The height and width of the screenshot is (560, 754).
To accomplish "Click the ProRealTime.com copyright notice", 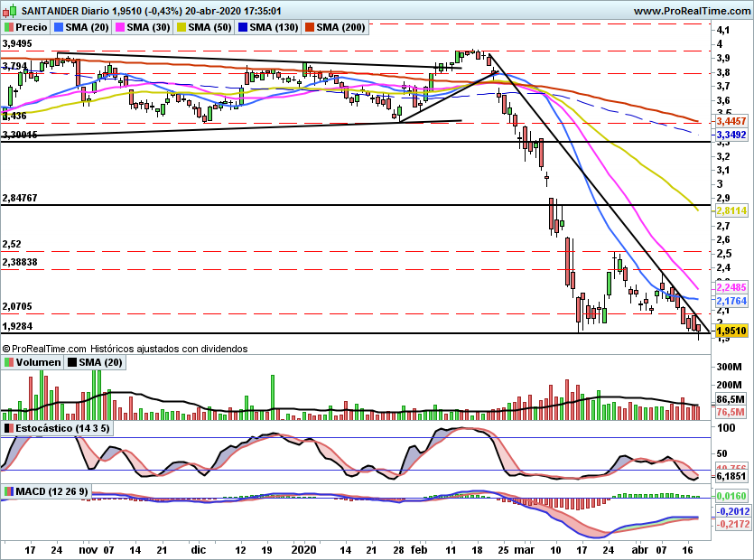I will point(44,349).
